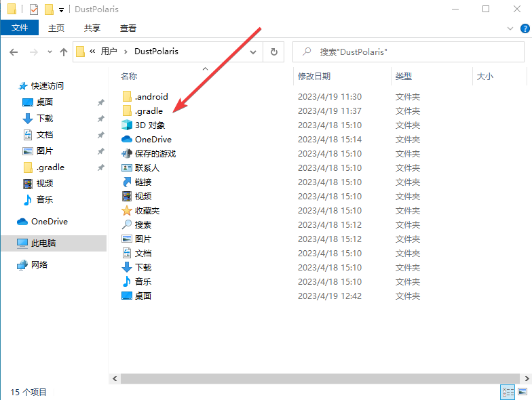Open quick access toolbar customize dropdown
The width and height of the screenshot is (532, 400).
coord(61,10)
